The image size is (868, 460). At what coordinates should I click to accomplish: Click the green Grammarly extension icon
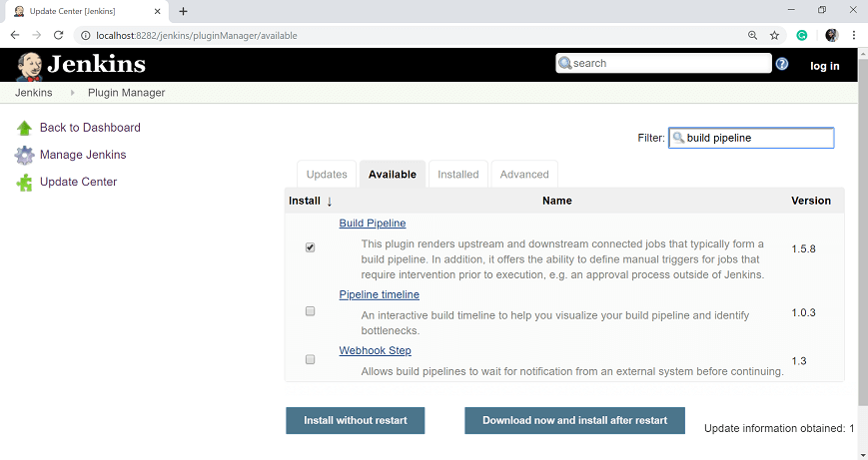click(801, 35)
